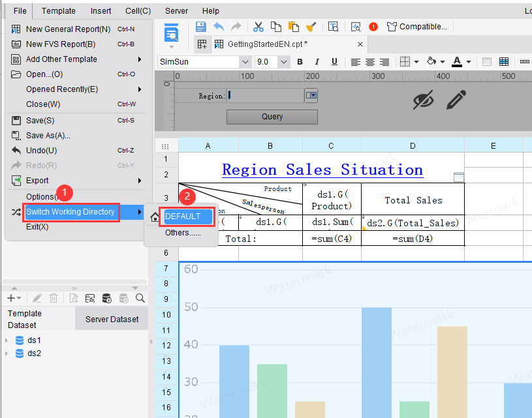Click the Region Sales Situation title cell
The width and height of the screenshot is (532, 418).
coord(322,170)
